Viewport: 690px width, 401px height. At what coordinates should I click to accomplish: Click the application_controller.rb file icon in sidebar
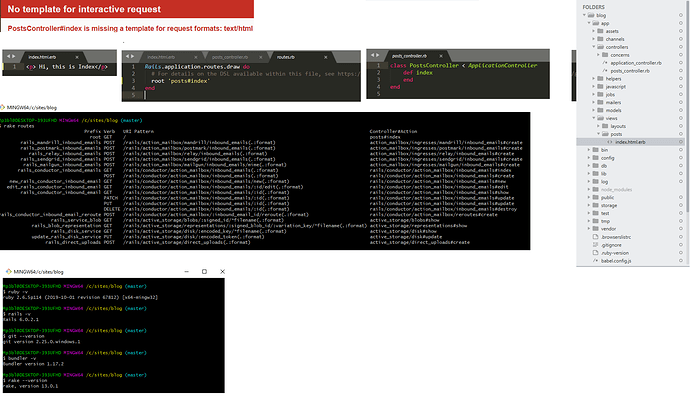pos(605,63)
